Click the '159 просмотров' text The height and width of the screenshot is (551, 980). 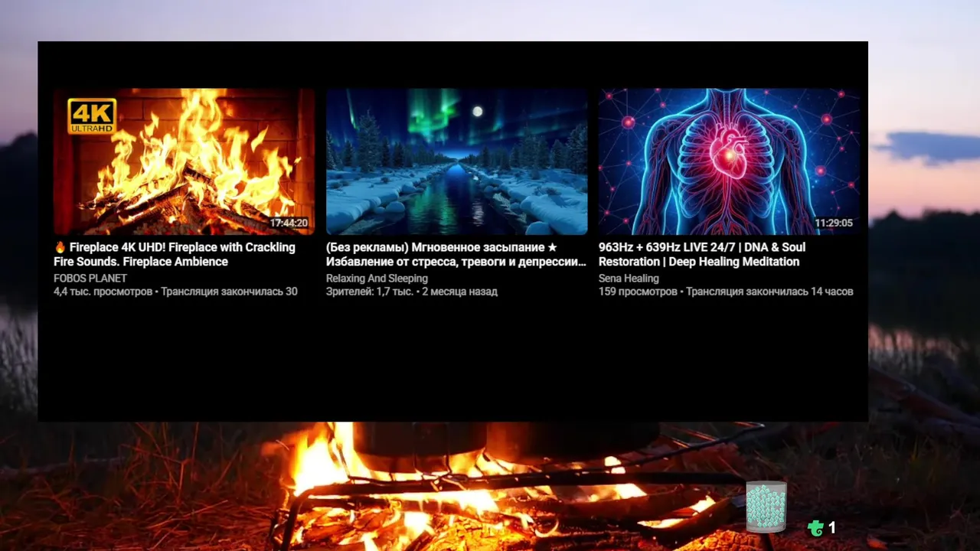[638, 292]
